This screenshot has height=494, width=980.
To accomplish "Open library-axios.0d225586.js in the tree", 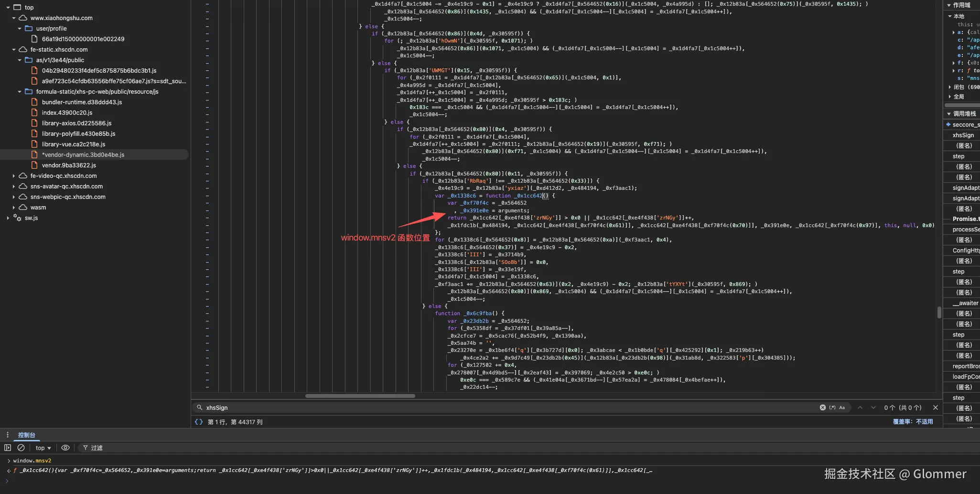I will point(76,123).
